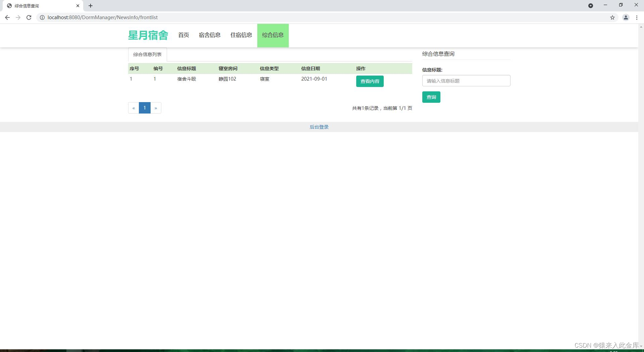Click the 综合信息查询 sidebar heading

[438, 54]
